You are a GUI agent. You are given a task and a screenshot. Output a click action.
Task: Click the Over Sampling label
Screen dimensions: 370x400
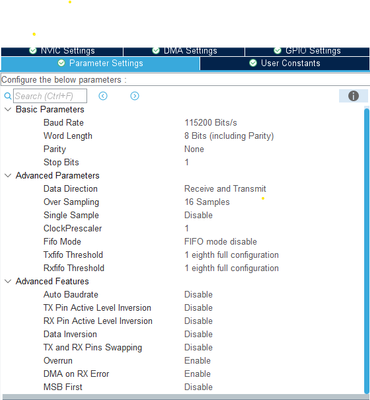(x=71, y=202)
